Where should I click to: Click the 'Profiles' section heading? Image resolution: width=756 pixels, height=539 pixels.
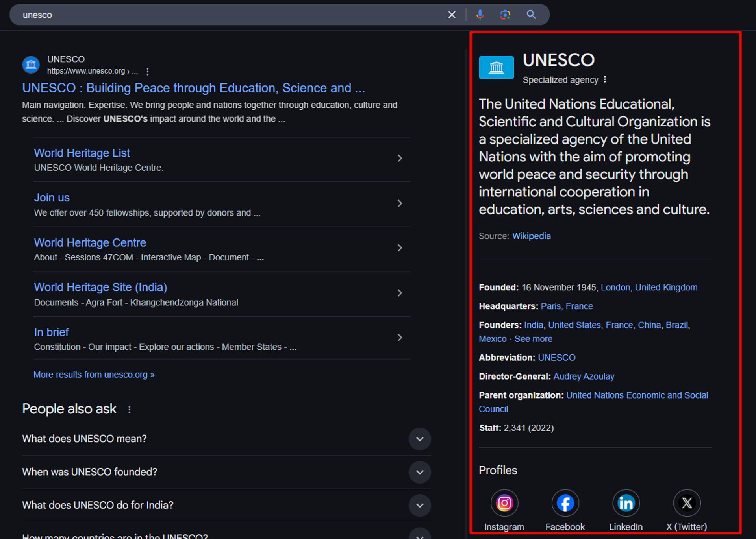[498, 471]
